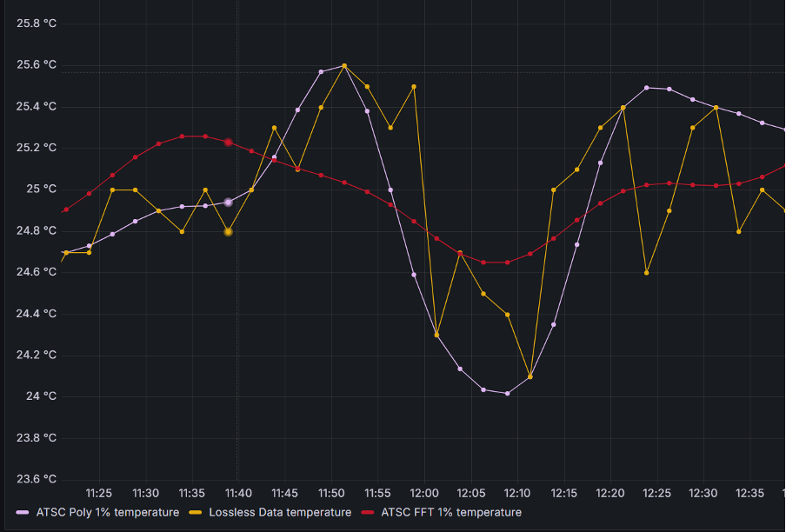The image size is (786, 532).
Task: Click the 11:40 time axis label
Action: [x=238, y=494]
